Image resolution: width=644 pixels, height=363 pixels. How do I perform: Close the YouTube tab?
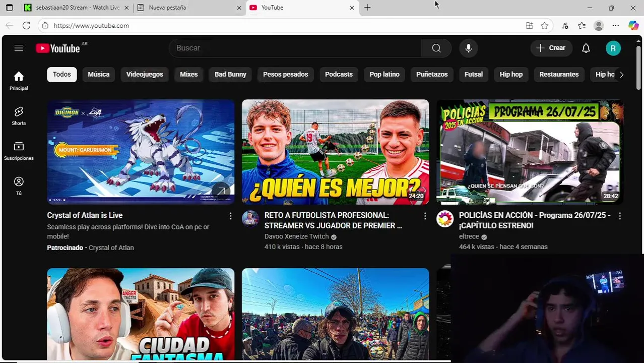click(352, 8)
